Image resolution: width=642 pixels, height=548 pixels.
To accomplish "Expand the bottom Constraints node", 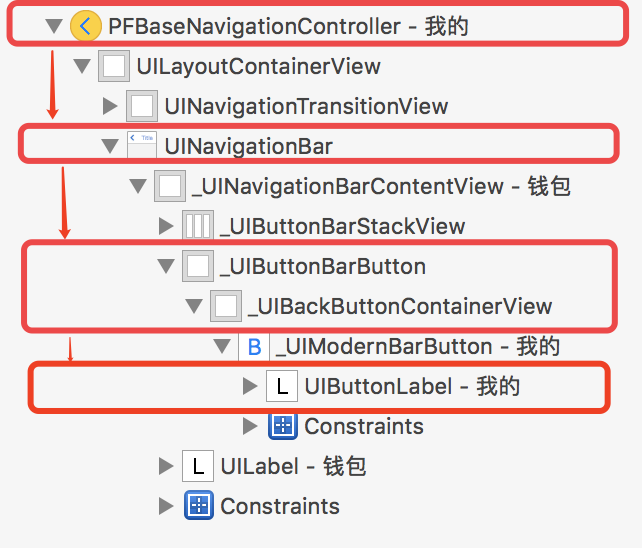I will click(x=166, y=506).
